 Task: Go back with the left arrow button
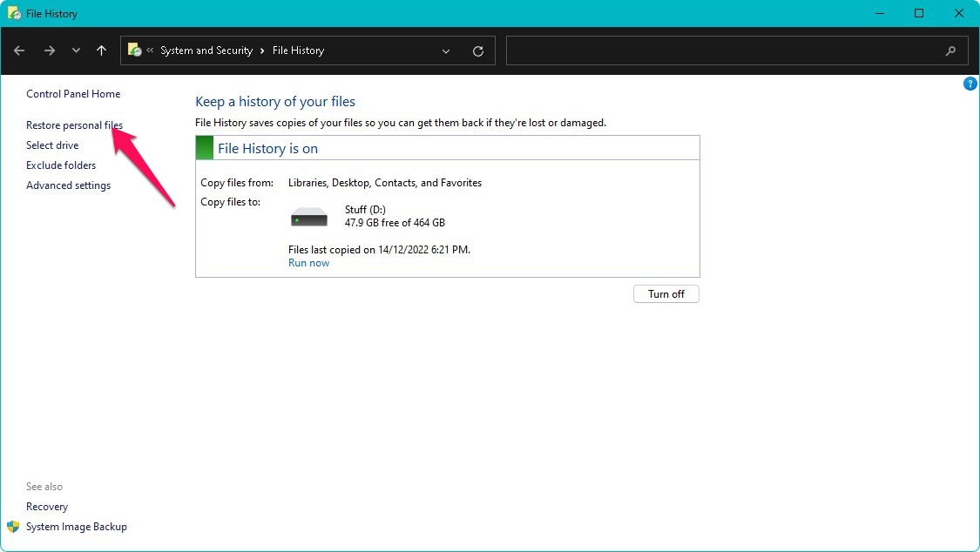pyautogui.click(x=19, y=50)
